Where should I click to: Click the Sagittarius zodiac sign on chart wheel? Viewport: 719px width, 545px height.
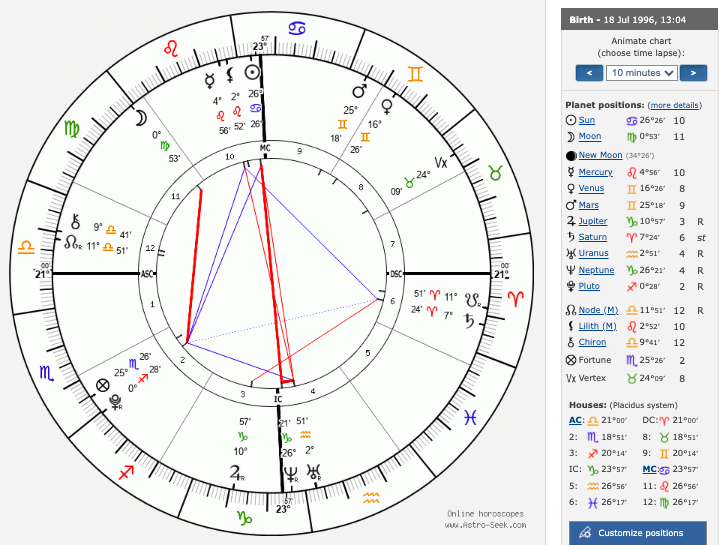coord(126,472)
